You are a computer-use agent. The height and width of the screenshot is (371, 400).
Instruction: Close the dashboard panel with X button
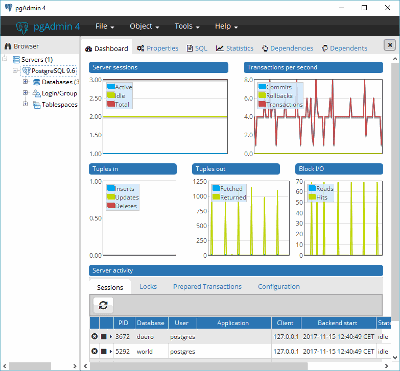390,45
